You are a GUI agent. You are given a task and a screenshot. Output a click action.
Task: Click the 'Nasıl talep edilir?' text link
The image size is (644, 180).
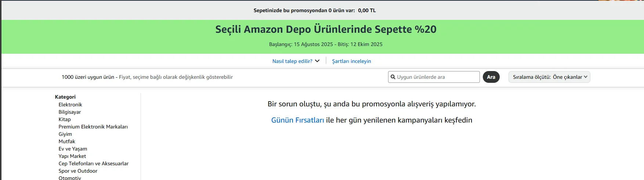(292, 61)
